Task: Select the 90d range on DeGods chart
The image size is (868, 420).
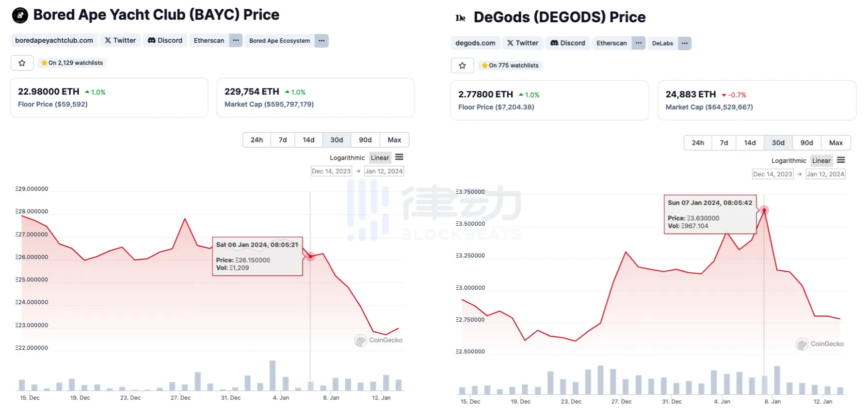Action: (806, 143)
